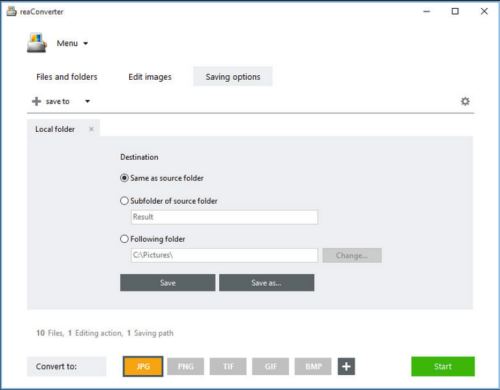
Task: Click the 1 Saving path status text
Action: [x=150, y=333]
